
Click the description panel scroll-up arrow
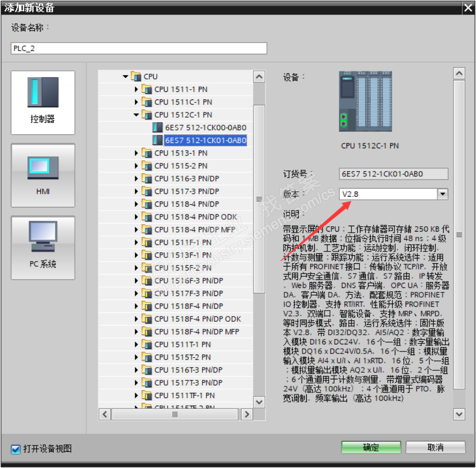pos(459,73)
